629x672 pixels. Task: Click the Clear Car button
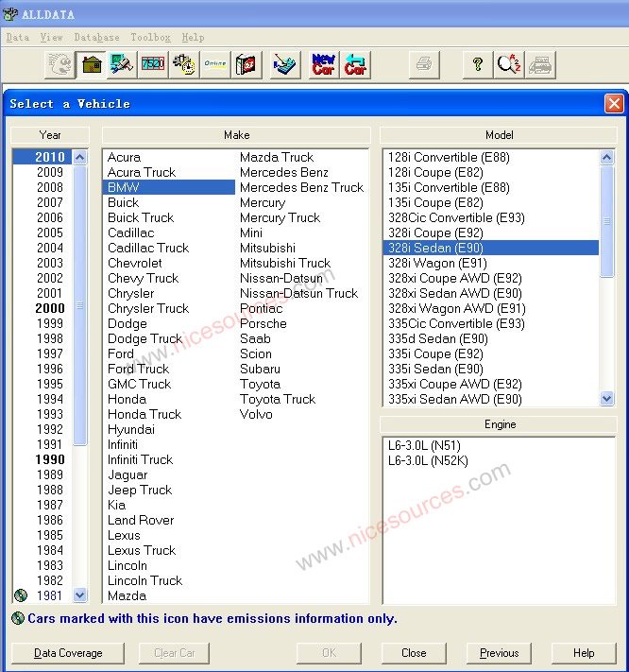pos(175,653)
